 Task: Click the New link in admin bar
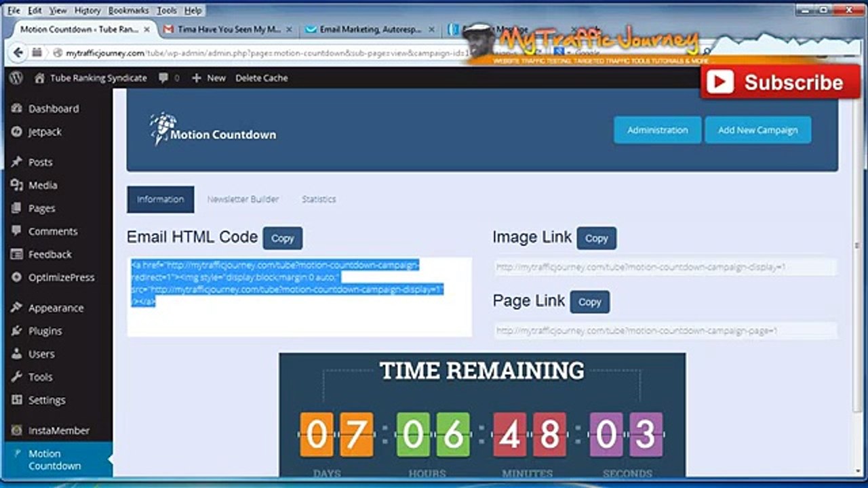point(216,78)
